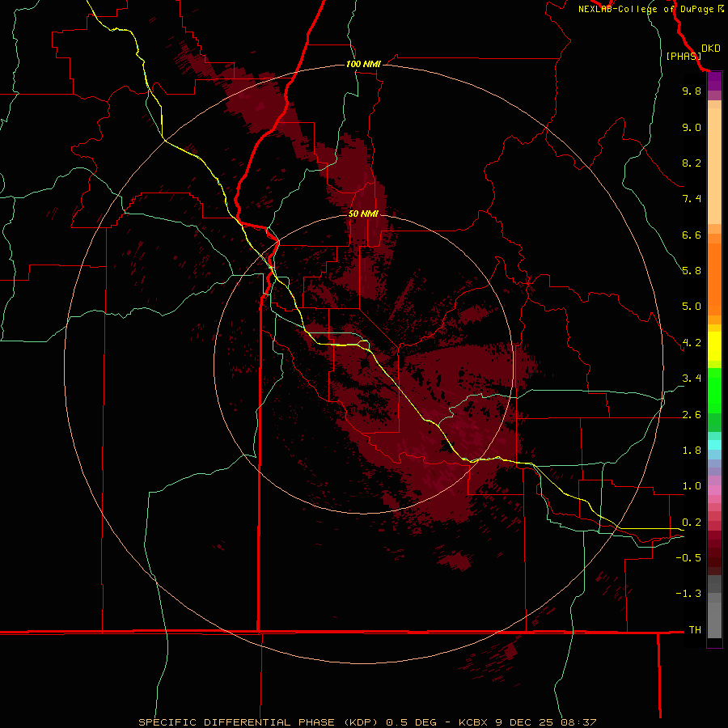Click the 50 NMI range ring label
The image size is (728, 728).
pos(363,214)
